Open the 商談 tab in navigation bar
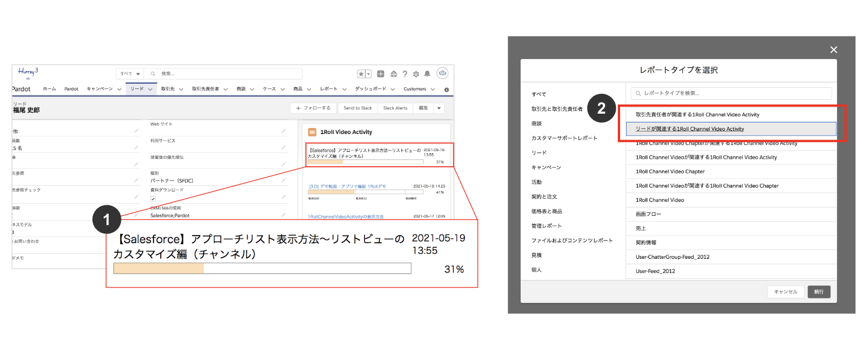Viewport: 868px width, 352px height. pos(241,89)
